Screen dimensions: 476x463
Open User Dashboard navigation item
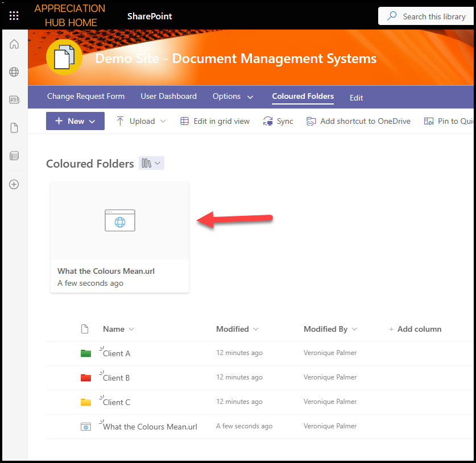pos(168,97)
